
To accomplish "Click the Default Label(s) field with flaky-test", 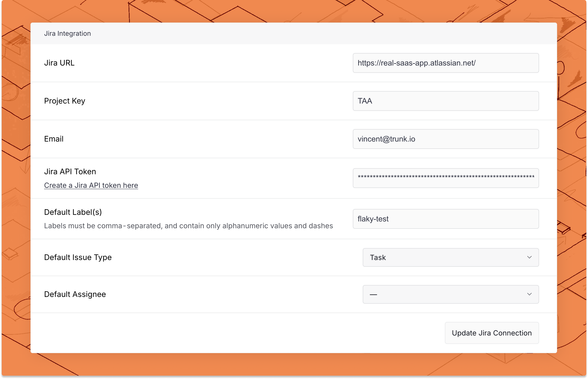I will tap(446, 219).
